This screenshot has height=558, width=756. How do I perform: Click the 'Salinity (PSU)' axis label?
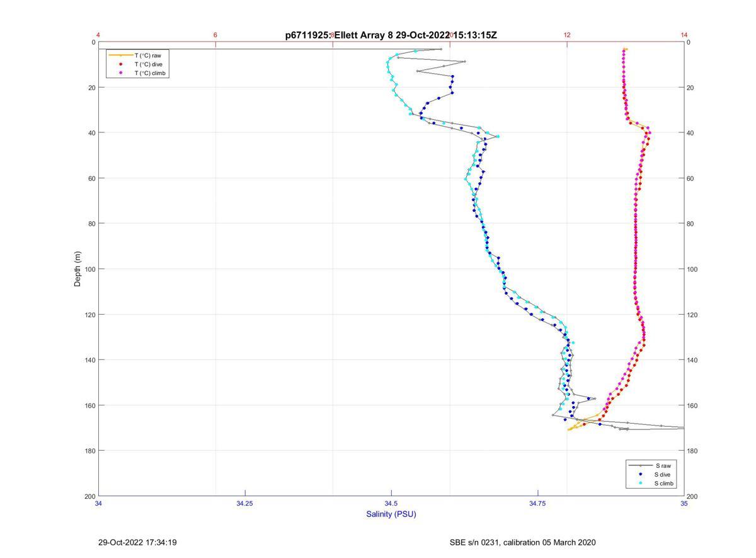(391, 514)
